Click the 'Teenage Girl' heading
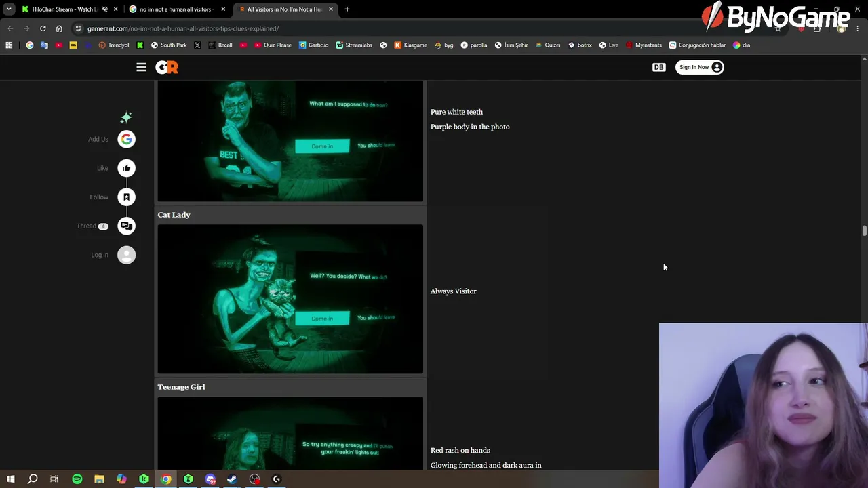The height and width of the screenshot is (488, 868). (x=181, y=387)
